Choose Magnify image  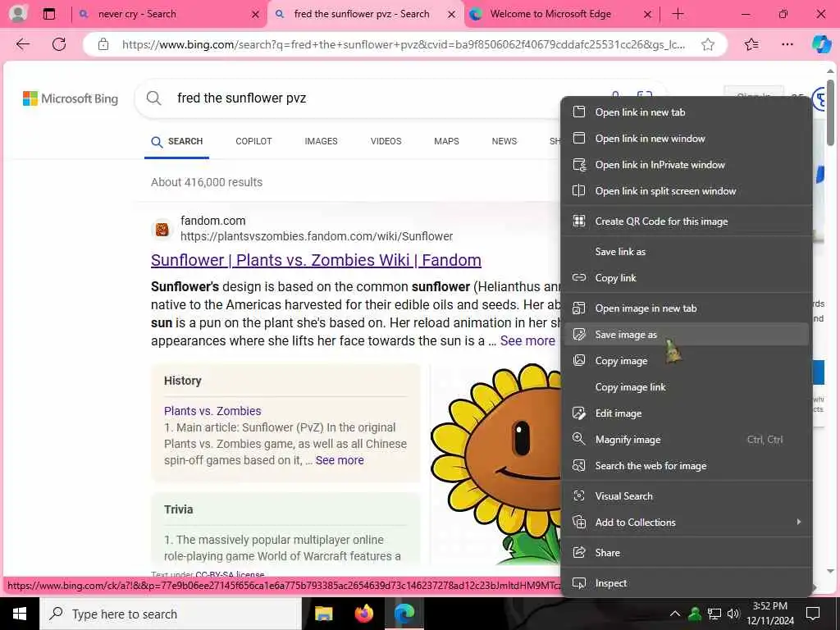[x=686, y=440]
